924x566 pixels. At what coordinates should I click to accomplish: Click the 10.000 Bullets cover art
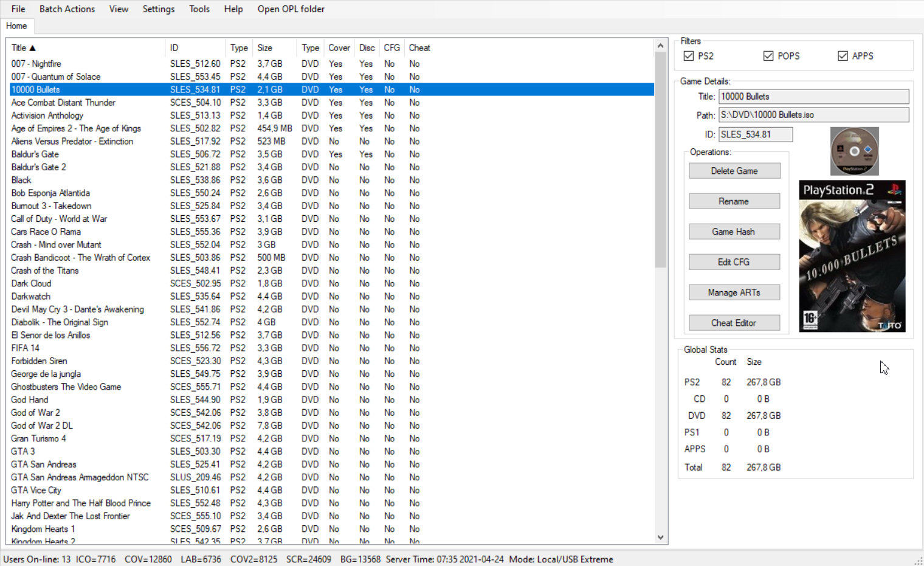(852, 256)
